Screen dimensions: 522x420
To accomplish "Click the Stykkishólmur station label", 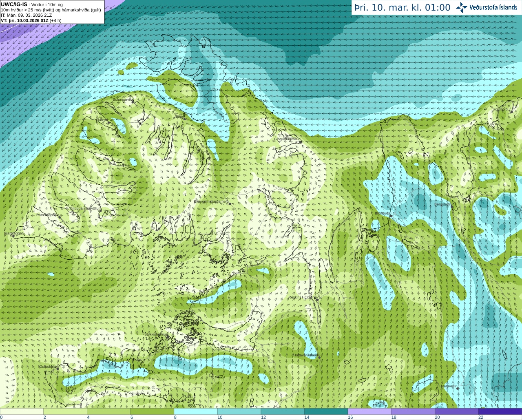I will click(156, 334).
